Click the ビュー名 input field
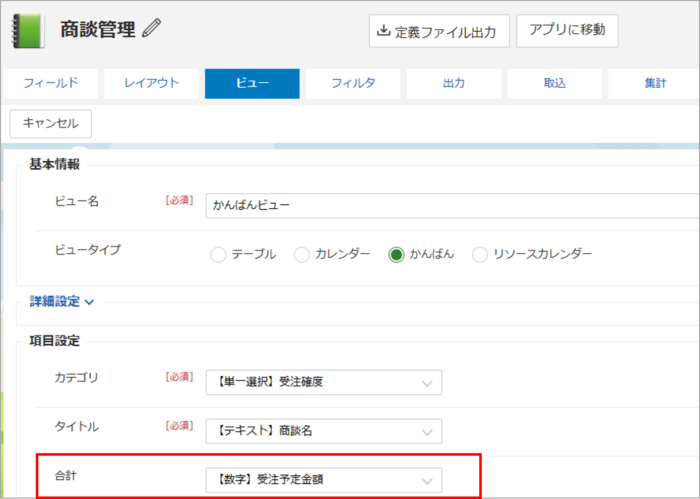The width and height of the screenshot is (700, 499). click(x=453, y=206)
